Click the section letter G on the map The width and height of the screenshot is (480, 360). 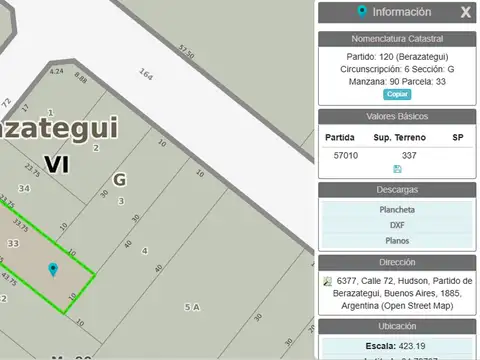click(x=119, y=180)
